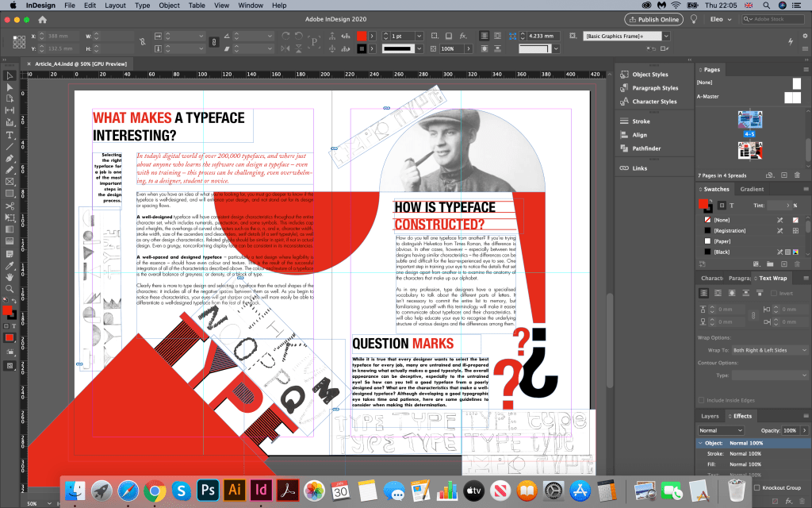812x508 pixels.
Task: Open the Pathfinder panel
Action: click(646, 148)
